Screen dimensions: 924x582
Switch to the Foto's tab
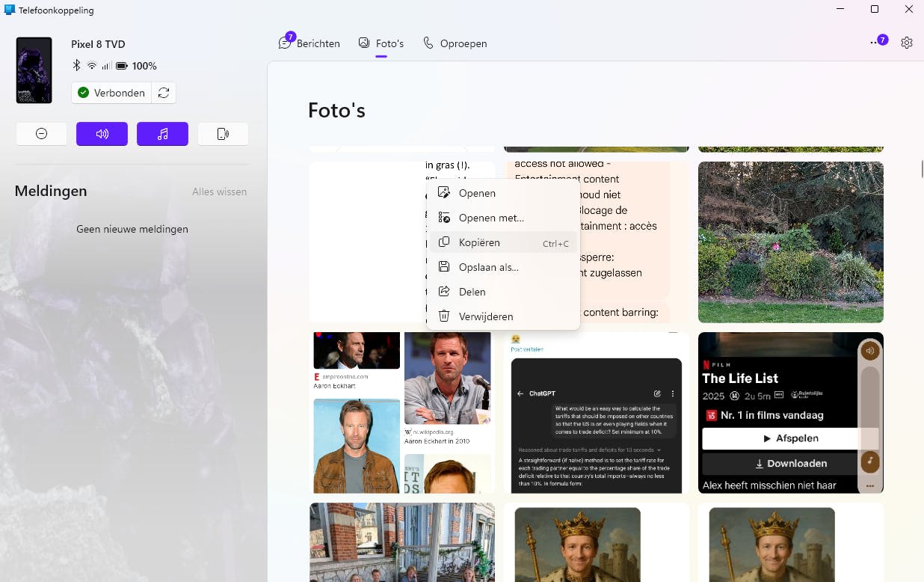(381, 43)
